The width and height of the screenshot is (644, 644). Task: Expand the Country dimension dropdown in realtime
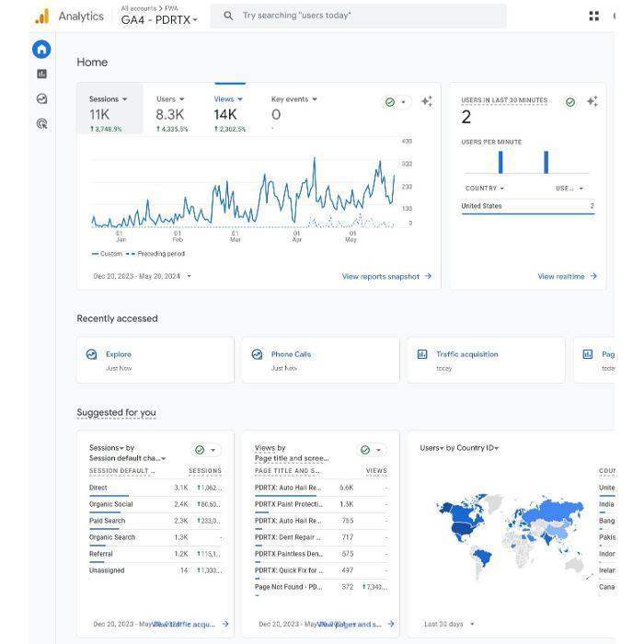click(485, 189)
